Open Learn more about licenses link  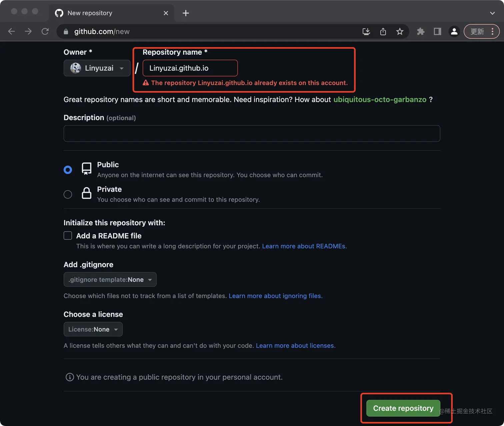click(296, 346)
